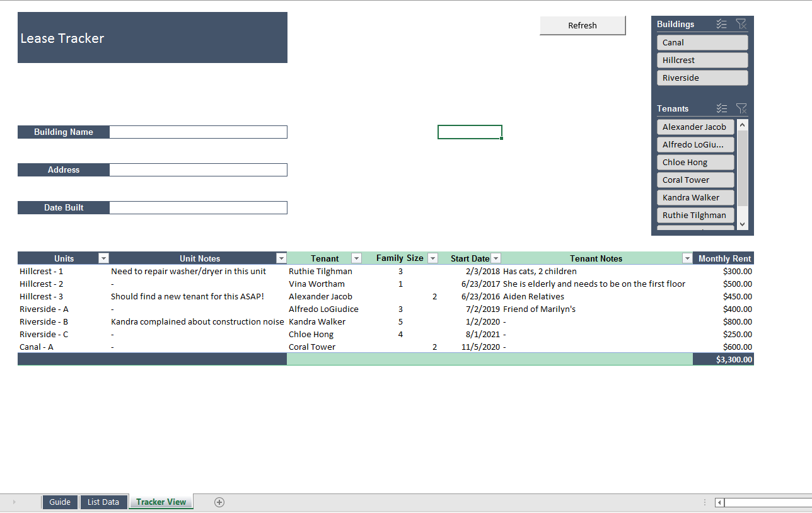Select the $800.00 monthly rent cell

pyautogui.click(x=723, y=321)
